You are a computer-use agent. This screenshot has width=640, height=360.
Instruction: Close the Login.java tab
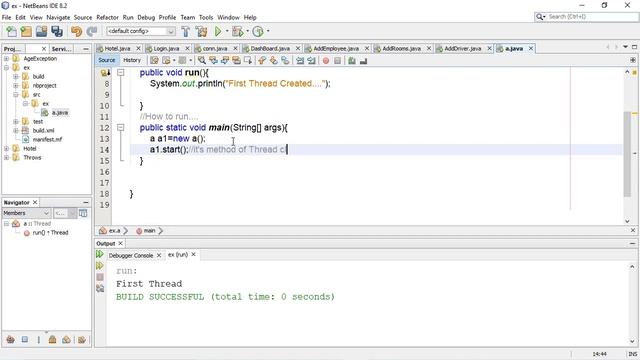click(188, 49)
